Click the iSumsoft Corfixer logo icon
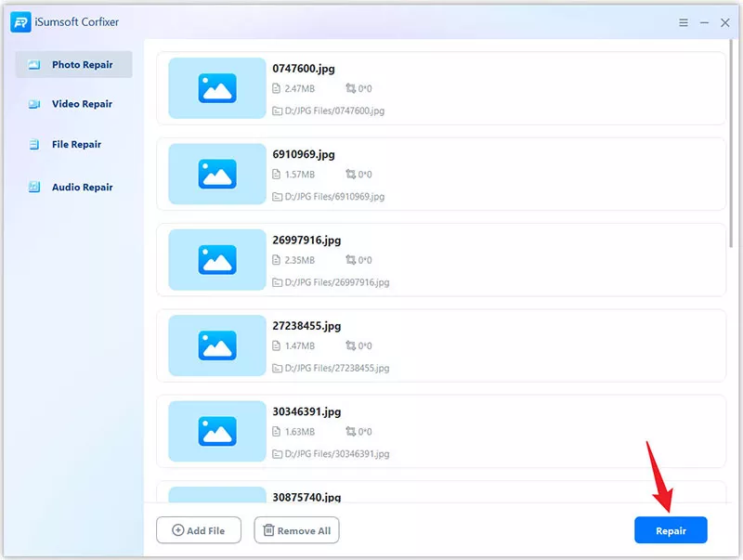Screen dimensions: 743x560 point(20,21)
